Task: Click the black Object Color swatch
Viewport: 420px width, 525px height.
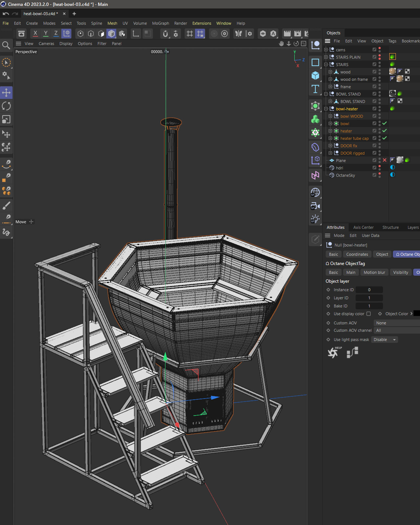Action: pyautogui.click(x=416, y=314)
